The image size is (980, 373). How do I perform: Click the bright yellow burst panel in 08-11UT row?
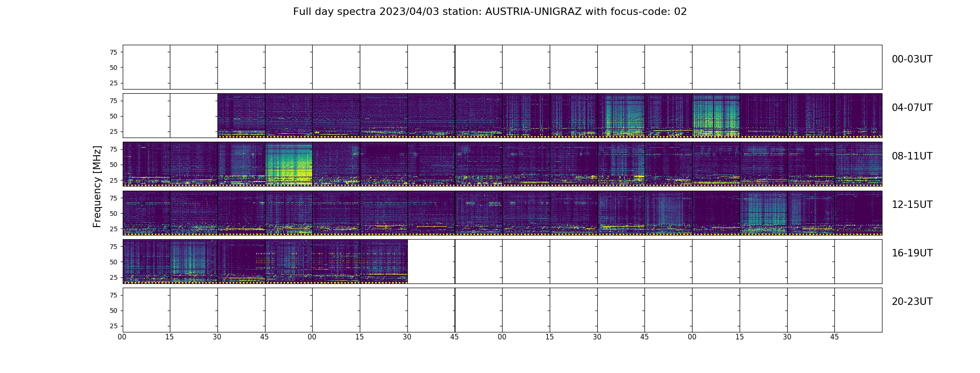[x=288, y=164]
